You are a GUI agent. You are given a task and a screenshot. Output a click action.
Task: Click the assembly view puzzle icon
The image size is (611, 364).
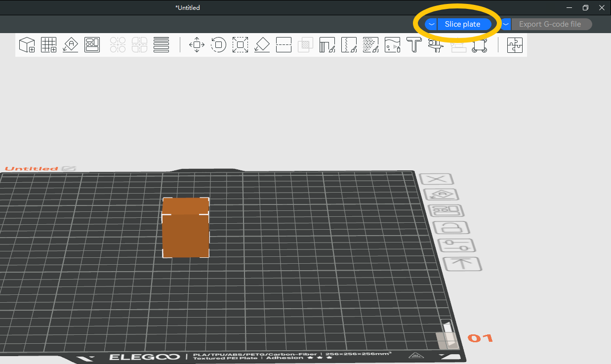click(515, 44)
